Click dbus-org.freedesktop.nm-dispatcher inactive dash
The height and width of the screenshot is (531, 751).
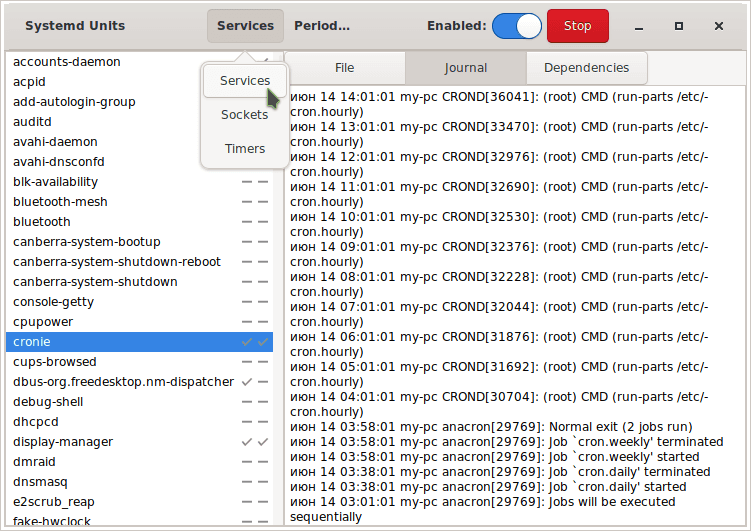tap(263, 382)
